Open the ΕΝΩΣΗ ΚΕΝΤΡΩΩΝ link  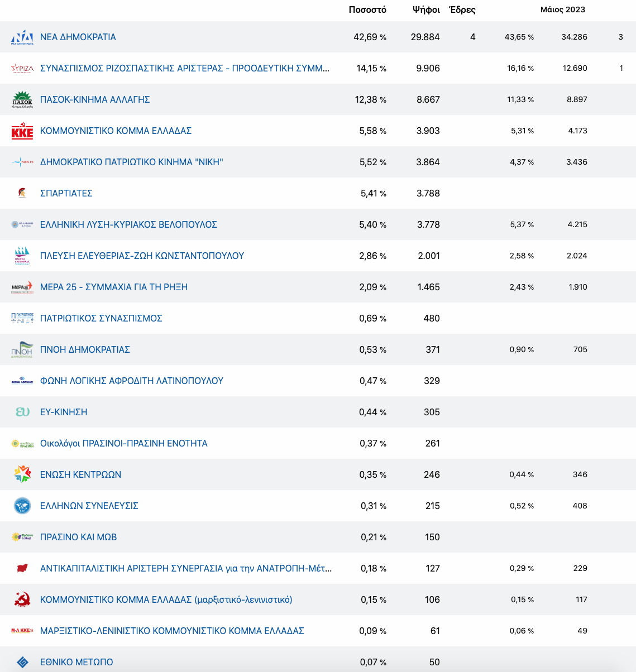80,474
